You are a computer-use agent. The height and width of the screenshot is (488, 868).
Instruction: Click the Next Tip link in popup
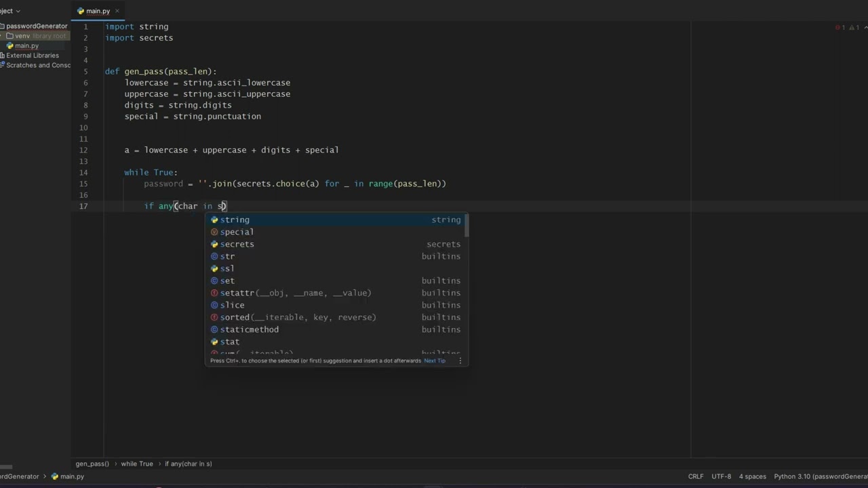435,361
